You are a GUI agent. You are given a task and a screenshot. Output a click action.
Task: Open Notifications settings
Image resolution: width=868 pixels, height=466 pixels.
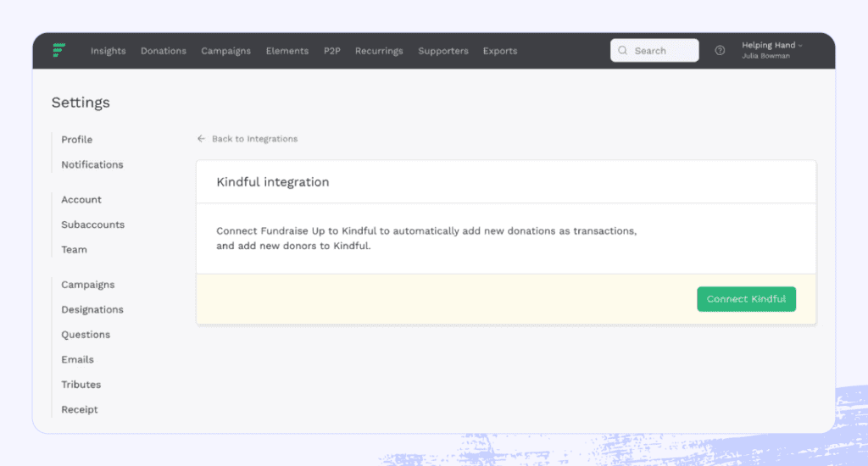92,164
